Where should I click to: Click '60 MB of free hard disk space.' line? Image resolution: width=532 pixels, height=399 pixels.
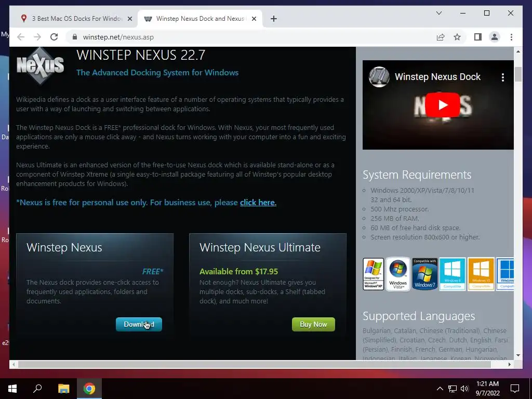tap(415, 228)
